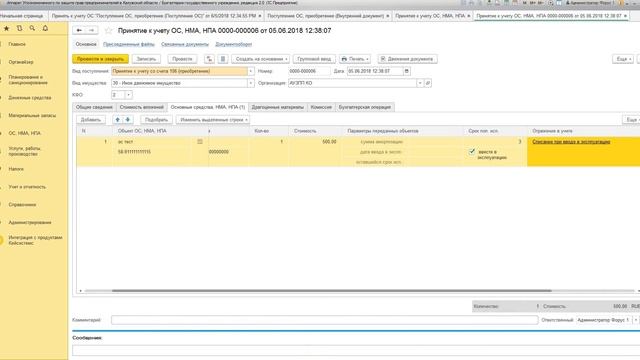Open the Организация field link icon
This screenshot has height=360, width=640.
(x=428, y=83)
